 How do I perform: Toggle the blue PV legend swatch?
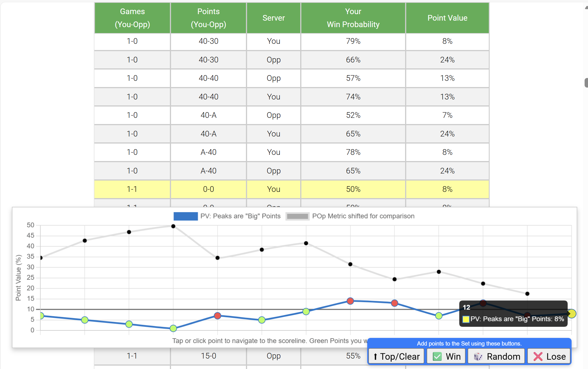point(185,216)
